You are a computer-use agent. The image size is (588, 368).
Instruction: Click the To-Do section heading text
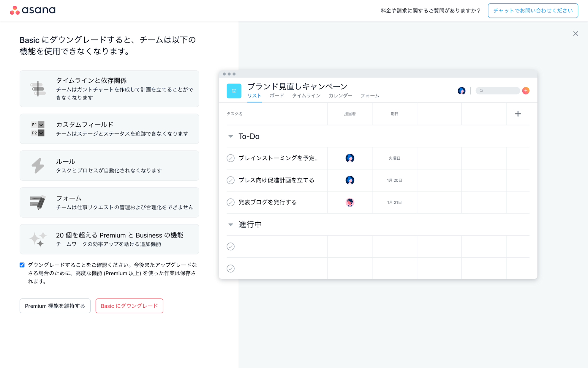[x=249, y=136]
